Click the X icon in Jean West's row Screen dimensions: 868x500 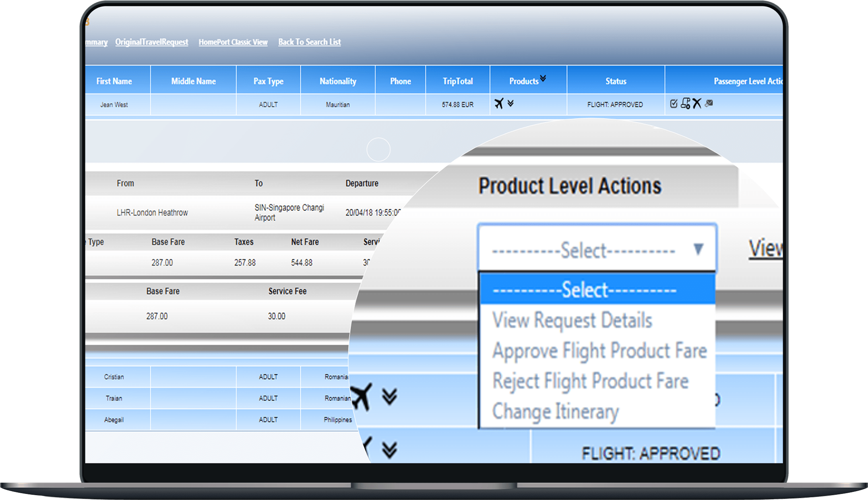pyautogui.click(x=697, y=104)
